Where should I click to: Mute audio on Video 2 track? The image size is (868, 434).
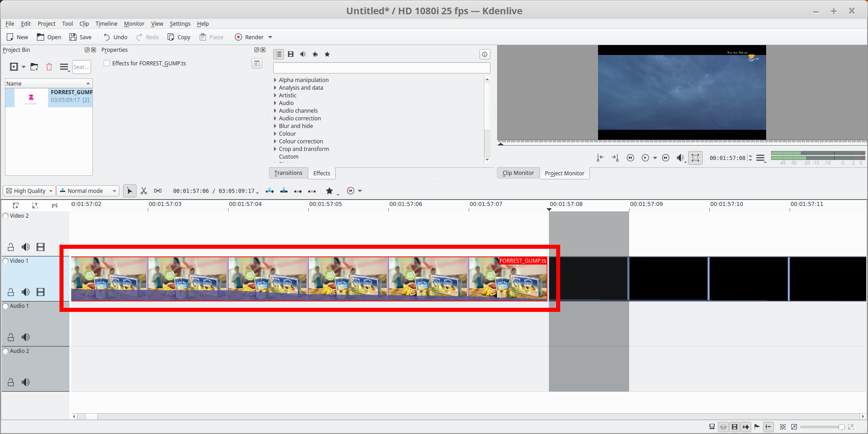[26, 247]
